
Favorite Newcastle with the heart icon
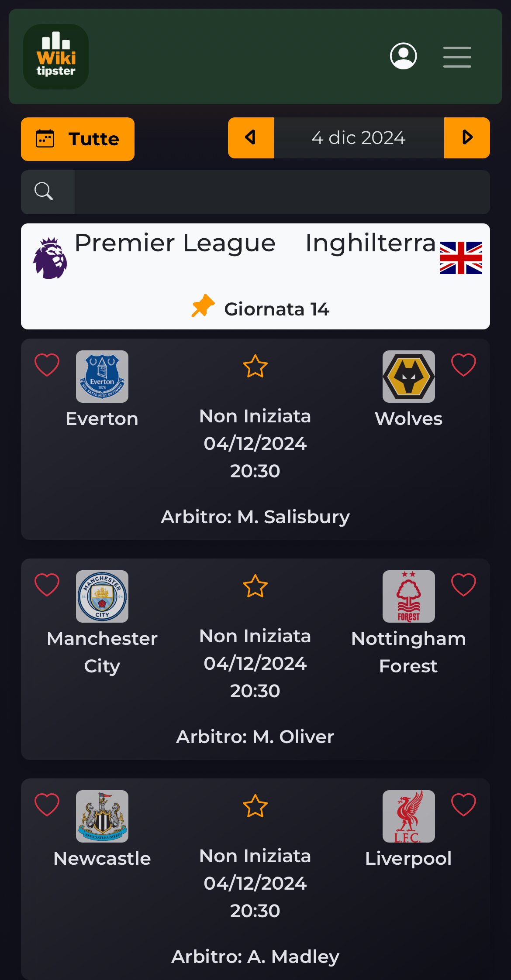coord(47,805)
